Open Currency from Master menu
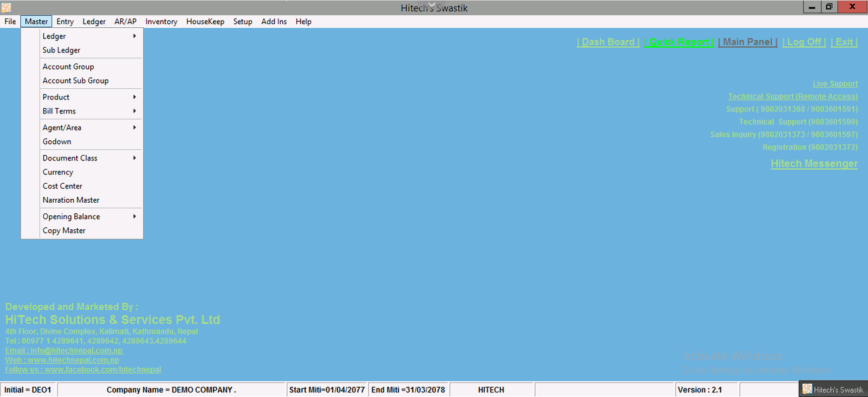This screenshot has width=868, height=397. pyautogui.click(x=58, y=172)
